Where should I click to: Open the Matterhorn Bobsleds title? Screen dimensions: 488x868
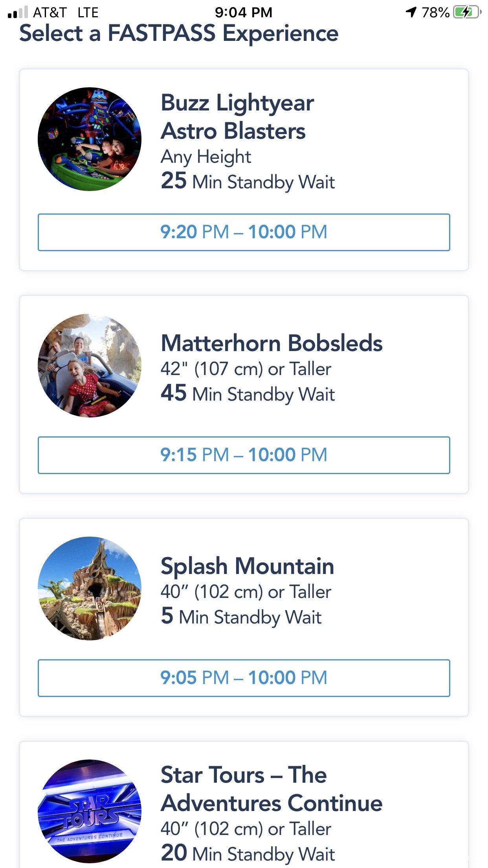(272, 343)
